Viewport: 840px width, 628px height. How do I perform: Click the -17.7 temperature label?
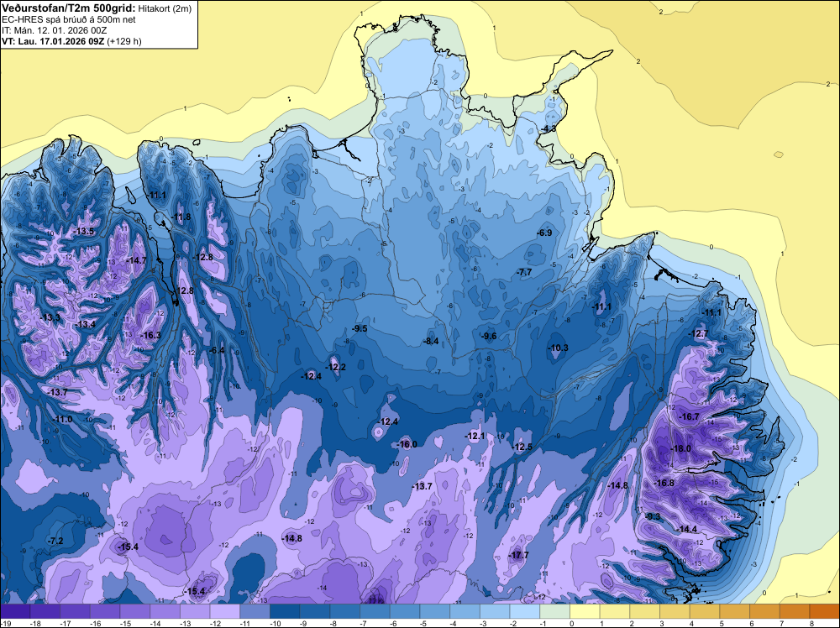coord(518,555)
